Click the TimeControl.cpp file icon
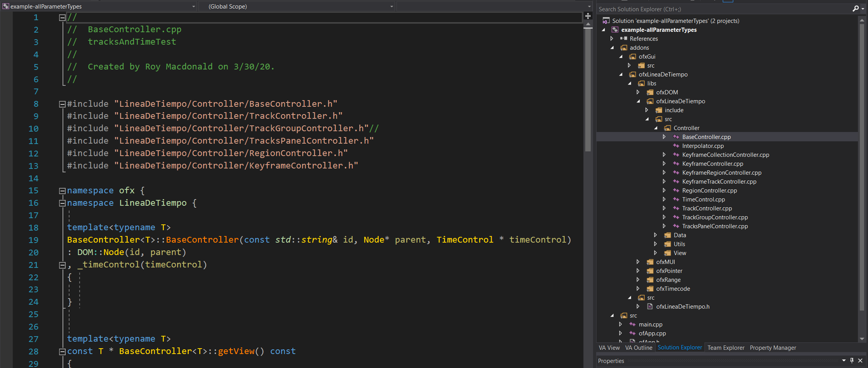Screen dimensions: 868x368 [676, 199]
